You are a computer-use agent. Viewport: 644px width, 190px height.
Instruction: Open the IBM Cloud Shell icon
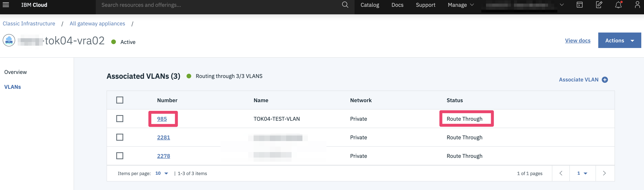coord(579,5)
